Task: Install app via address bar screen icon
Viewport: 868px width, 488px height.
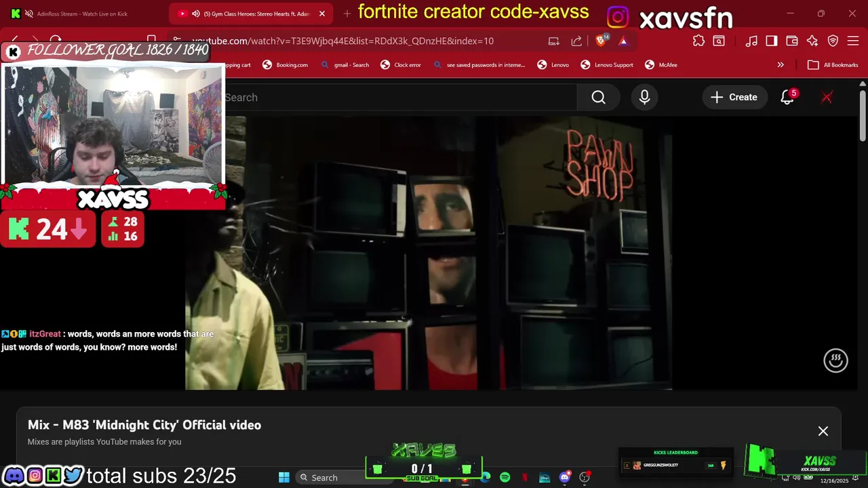Action: pos(554,41)
